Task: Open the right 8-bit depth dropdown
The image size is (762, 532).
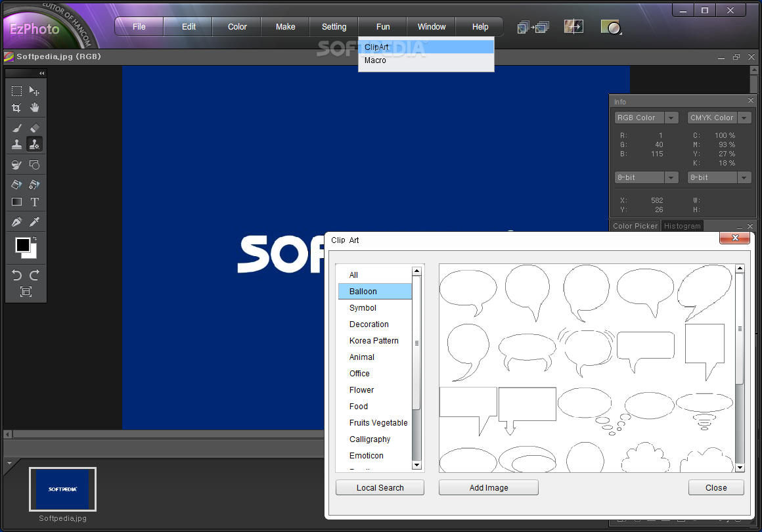Action: [x=744, y=177]
